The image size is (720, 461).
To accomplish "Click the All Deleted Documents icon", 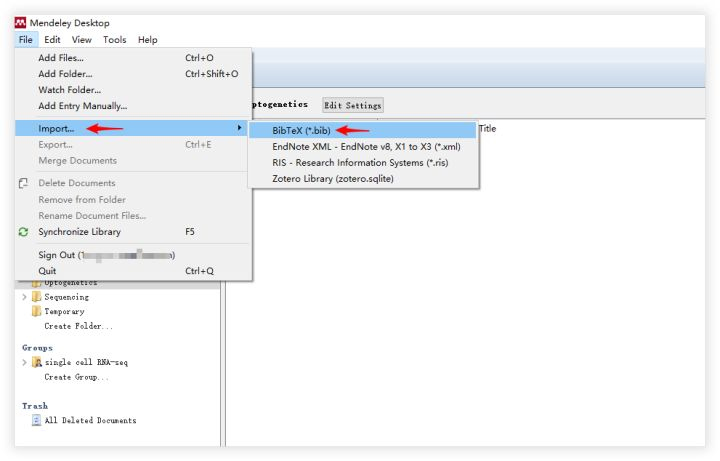I will click(x=36, y=420).
